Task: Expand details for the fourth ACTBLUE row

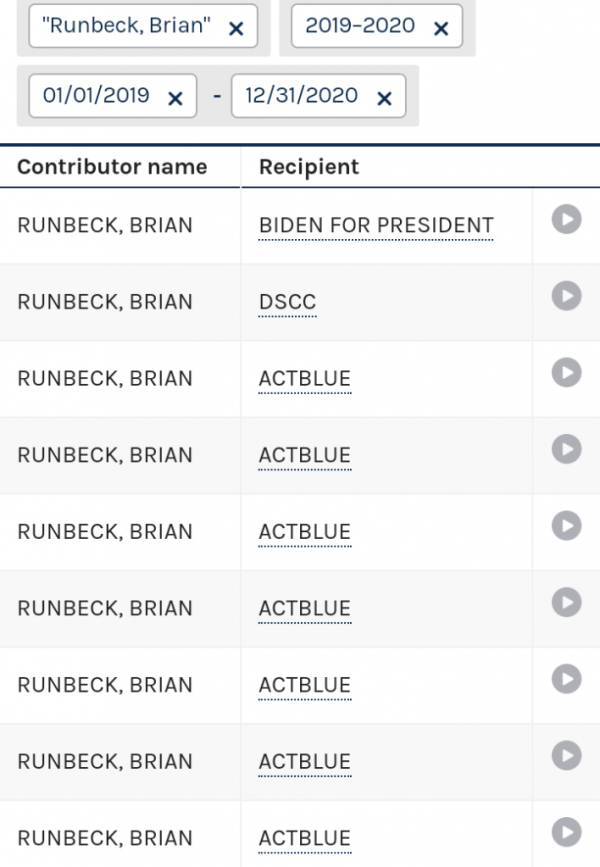Action: pyautogui.click(x=567, y=603)
